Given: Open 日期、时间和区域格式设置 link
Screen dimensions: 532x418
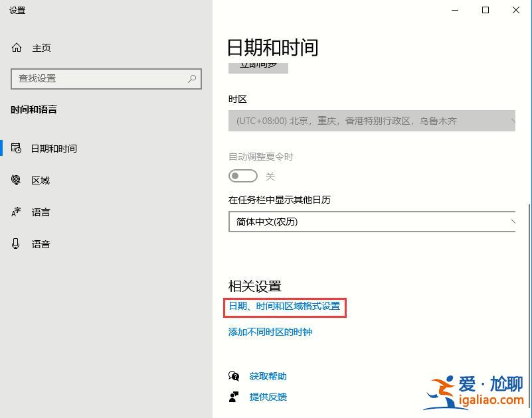Looking at the screenshot, I should click(x=285, y=308).
